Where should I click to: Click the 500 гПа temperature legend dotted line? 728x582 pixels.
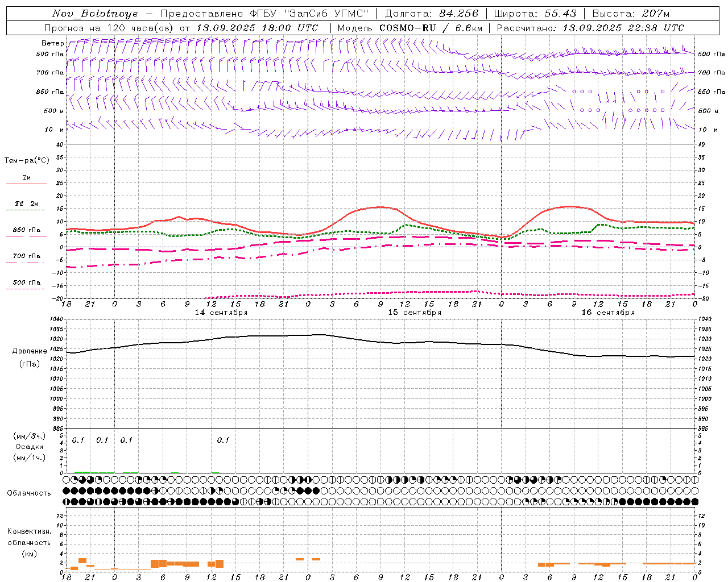coord(26,289)
